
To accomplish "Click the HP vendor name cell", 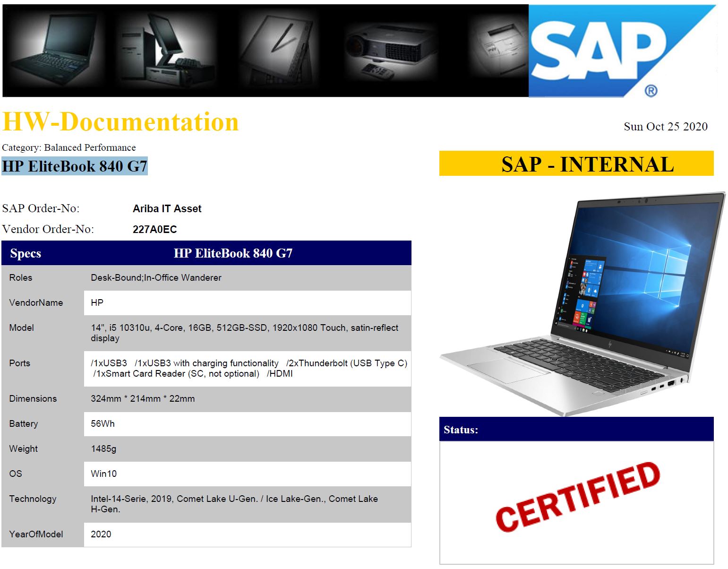I will [248, 303].
